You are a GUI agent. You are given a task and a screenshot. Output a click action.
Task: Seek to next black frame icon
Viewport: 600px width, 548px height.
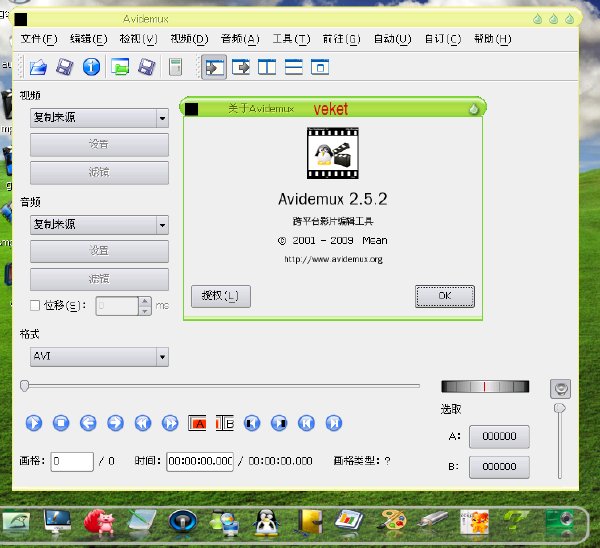279,423
